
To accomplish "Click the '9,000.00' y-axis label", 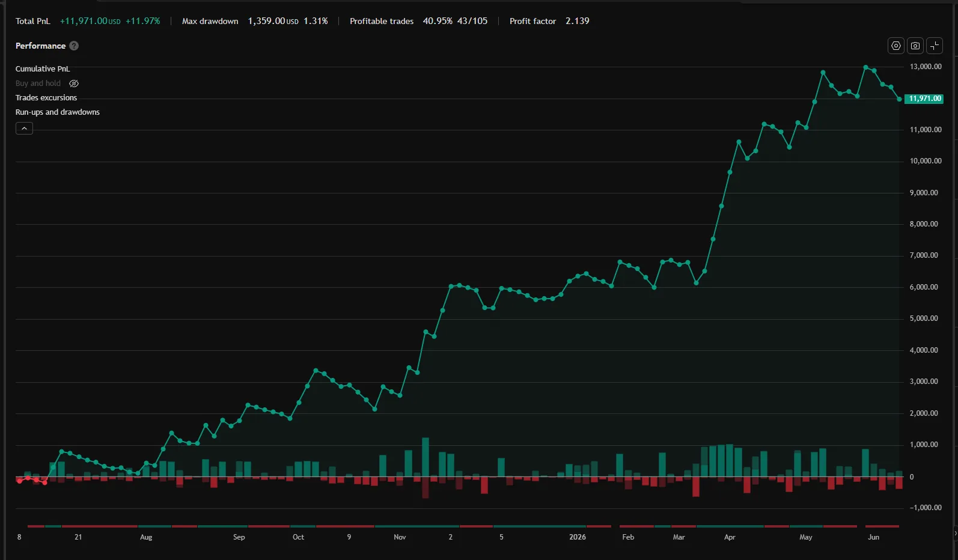I will [924, 193].
